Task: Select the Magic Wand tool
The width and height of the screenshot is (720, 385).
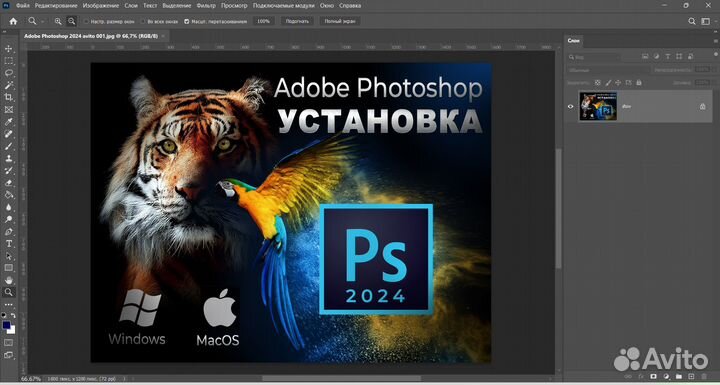Action: (x=9, y=85)
